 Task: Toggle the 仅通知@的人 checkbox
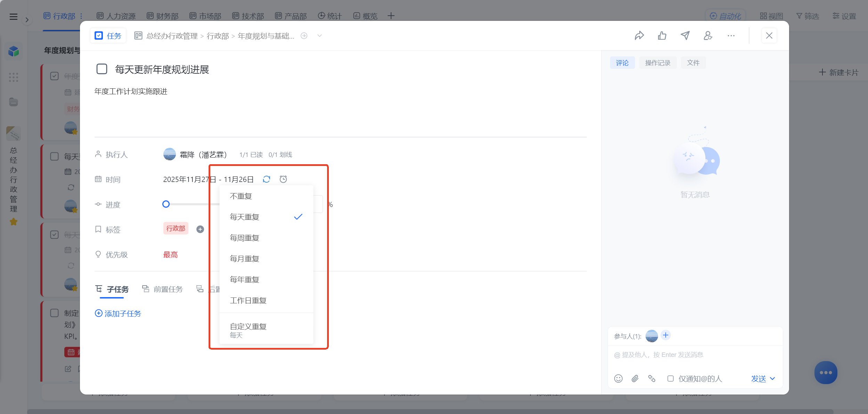[671, 379]
